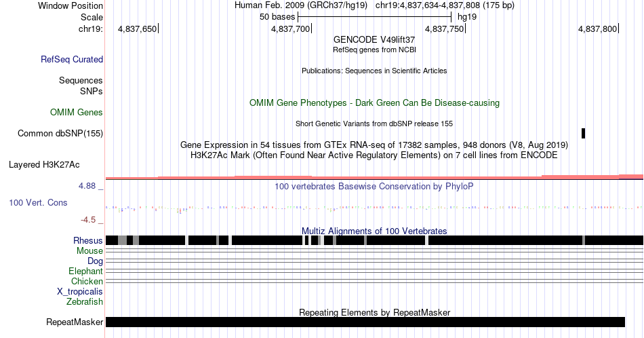This screenshot has height=338, width=644.
Task: Click the Mouse alignment row label
Action: tap(89, 251)
